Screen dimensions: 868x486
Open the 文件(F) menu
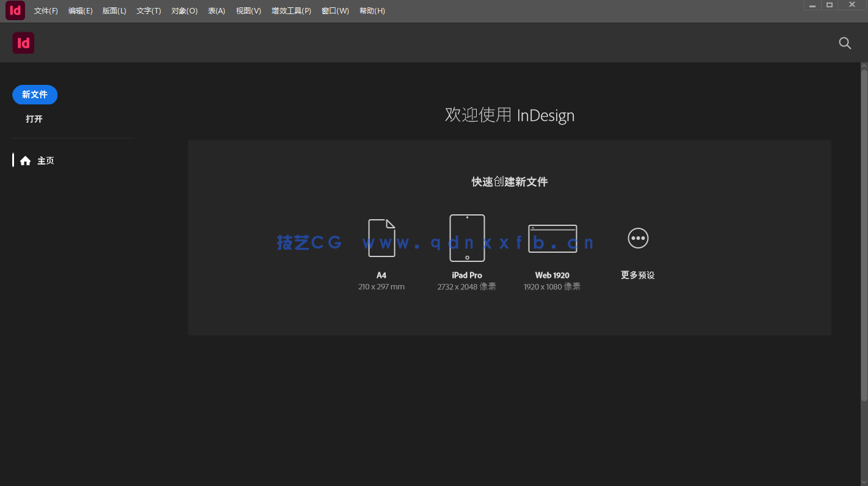(45, 10)
